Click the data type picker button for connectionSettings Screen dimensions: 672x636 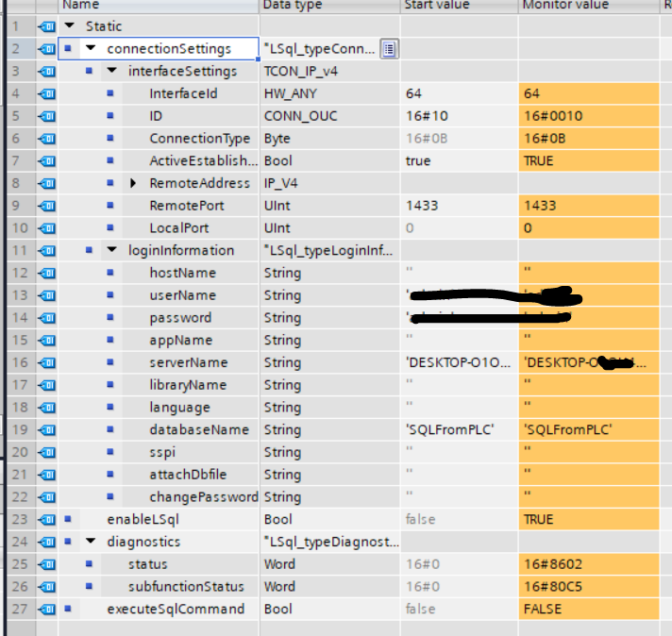click(389, 48)
